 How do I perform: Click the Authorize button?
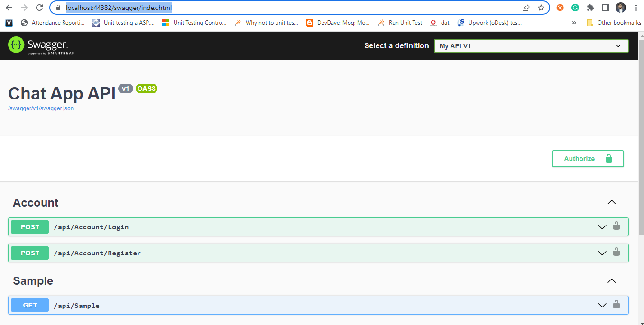[588, 158]
